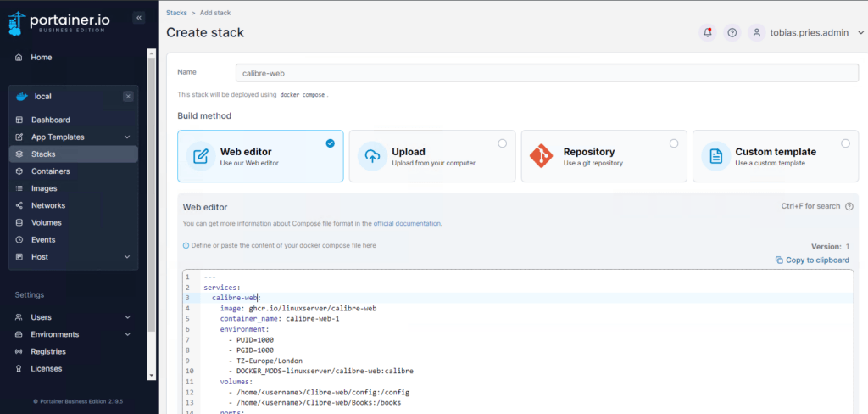The width and height of the screenshot is (868, 414).
Task: Click the Ctrl+F search help icon
Action: [849, 206]
